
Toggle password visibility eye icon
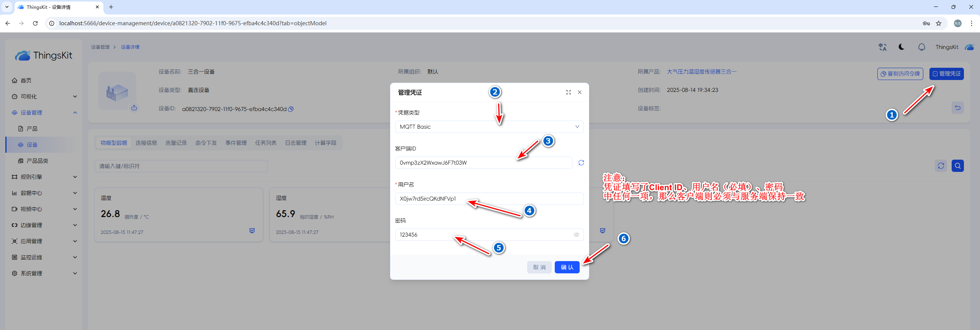pos(576,235)
